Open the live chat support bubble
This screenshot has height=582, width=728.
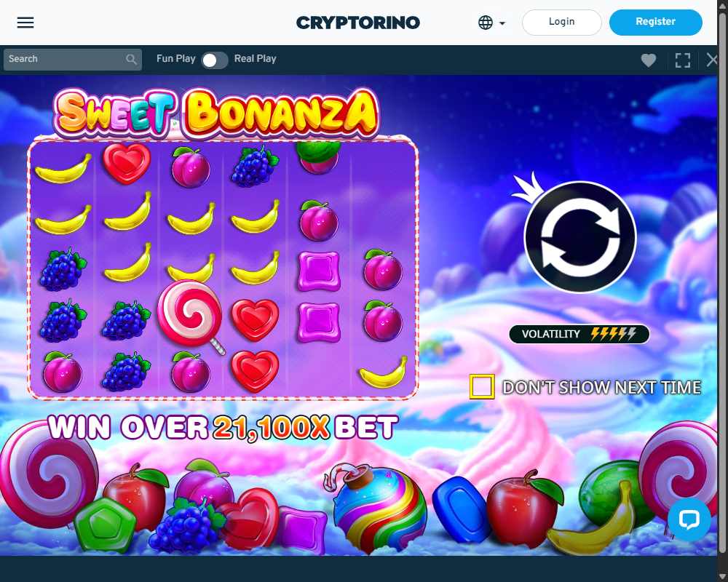(689, 520)
